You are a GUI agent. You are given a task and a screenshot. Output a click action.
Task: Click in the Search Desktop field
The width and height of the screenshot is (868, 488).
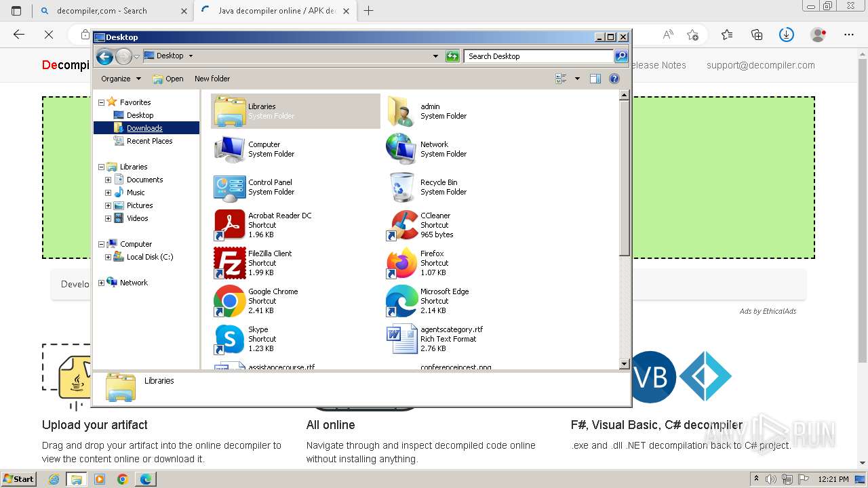point(539,56)
